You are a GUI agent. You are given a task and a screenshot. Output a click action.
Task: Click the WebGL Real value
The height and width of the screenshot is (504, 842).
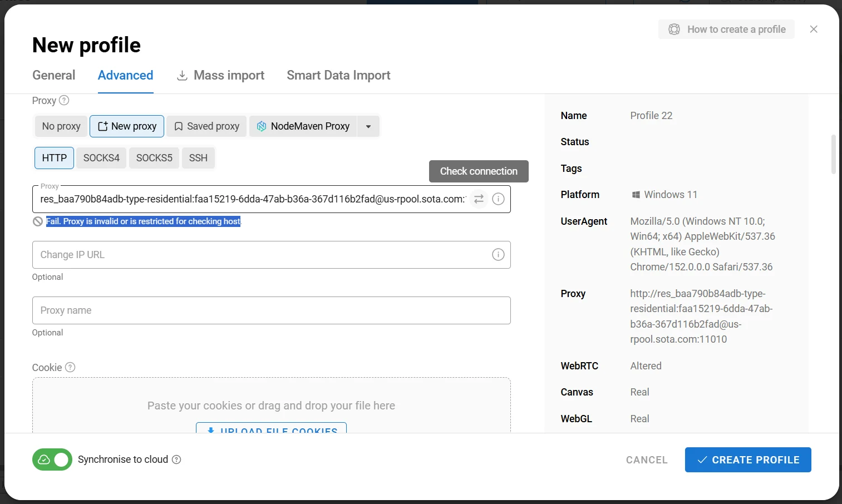click(639, 419)
